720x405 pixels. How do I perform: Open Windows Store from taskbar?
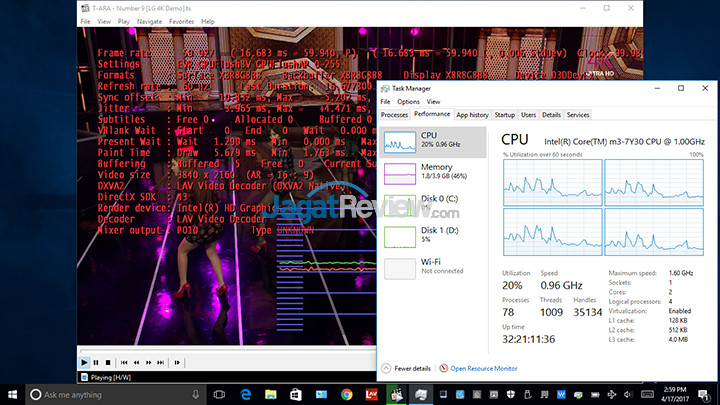[x=296, y=394]
